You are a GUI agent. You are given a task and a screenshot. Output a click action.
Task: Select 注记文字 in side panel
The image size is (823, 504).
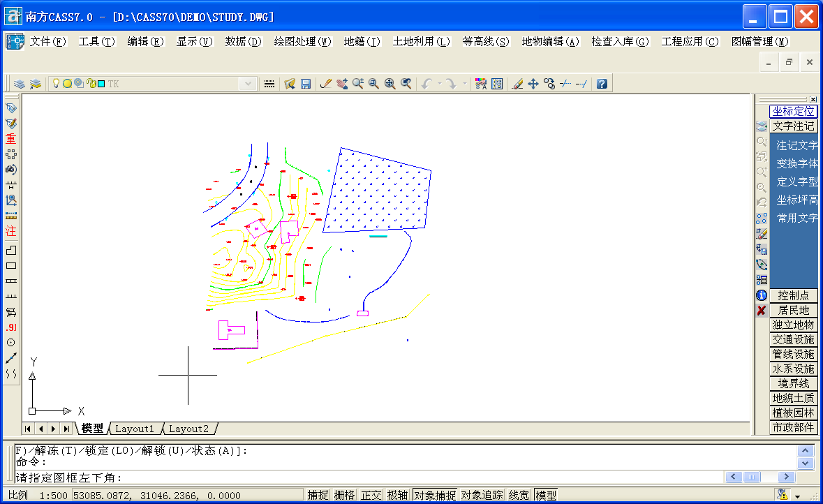(796, 145)
